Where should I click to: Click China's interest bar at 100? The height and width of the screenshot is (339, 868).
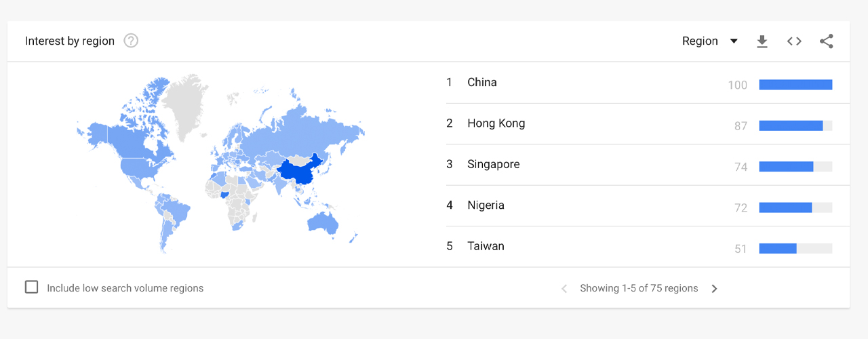(795, 85)
